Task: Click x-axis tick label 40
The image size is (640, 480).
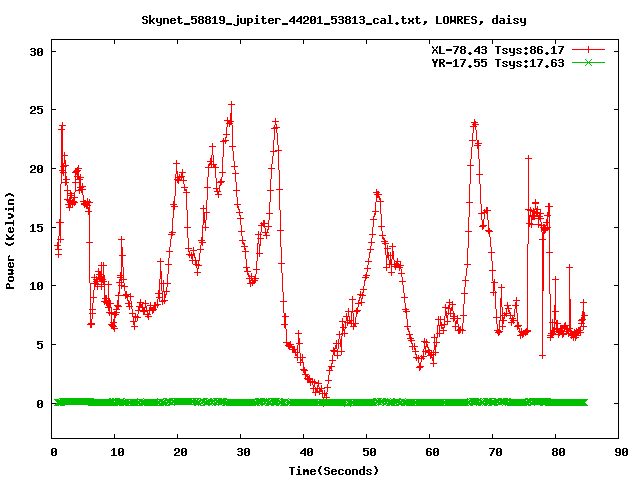Action: [x=306, y=452]
